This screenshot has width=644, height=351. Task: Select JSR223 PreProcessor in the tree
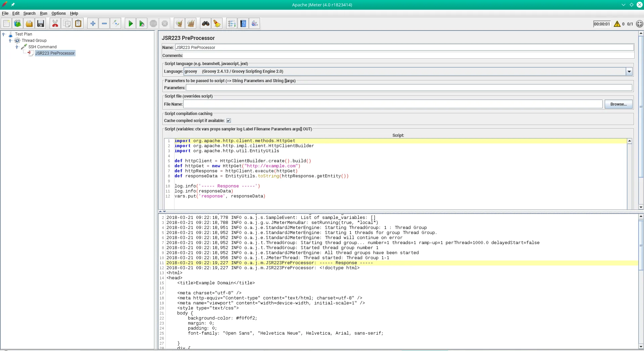coord(55,53)
